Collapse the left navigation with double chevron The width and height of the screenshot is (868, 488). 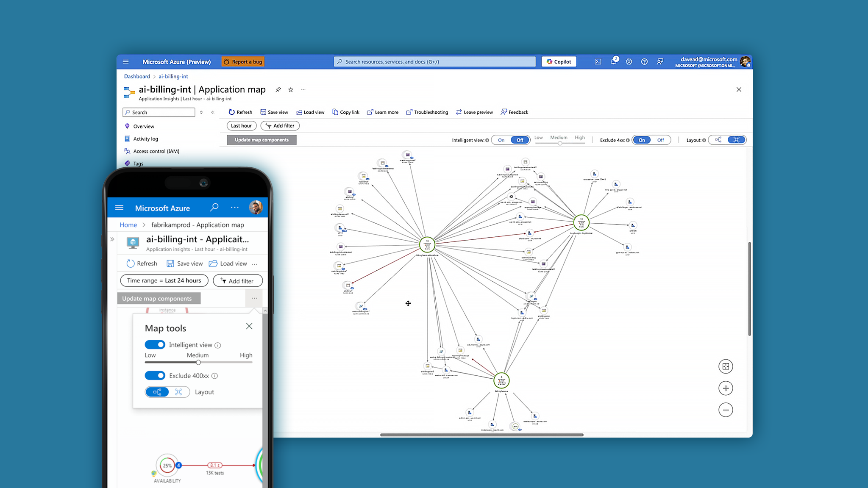point(213,112)
